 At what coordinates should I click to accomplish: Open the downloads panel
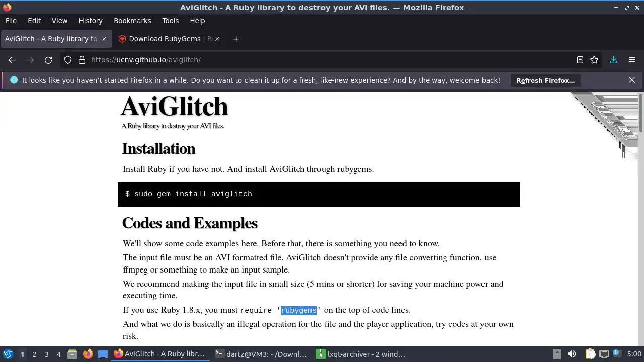(614, 60)
